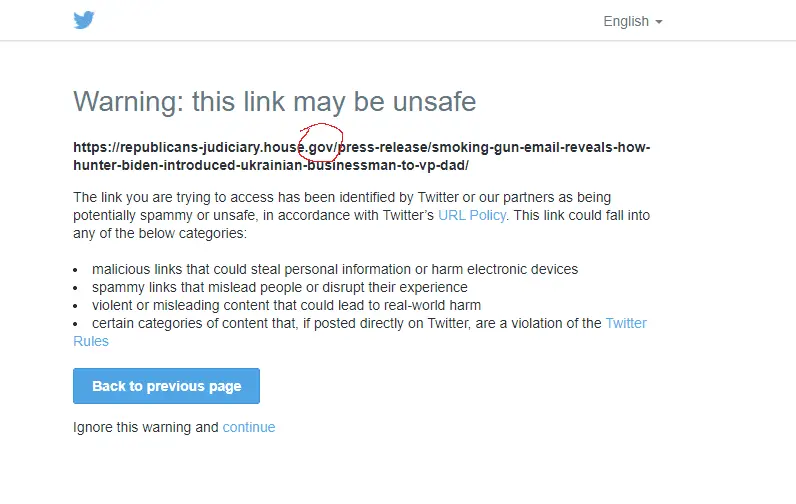796x504 pixels.
Task: Click the malicious links bullet item
Action: point(334,269)
